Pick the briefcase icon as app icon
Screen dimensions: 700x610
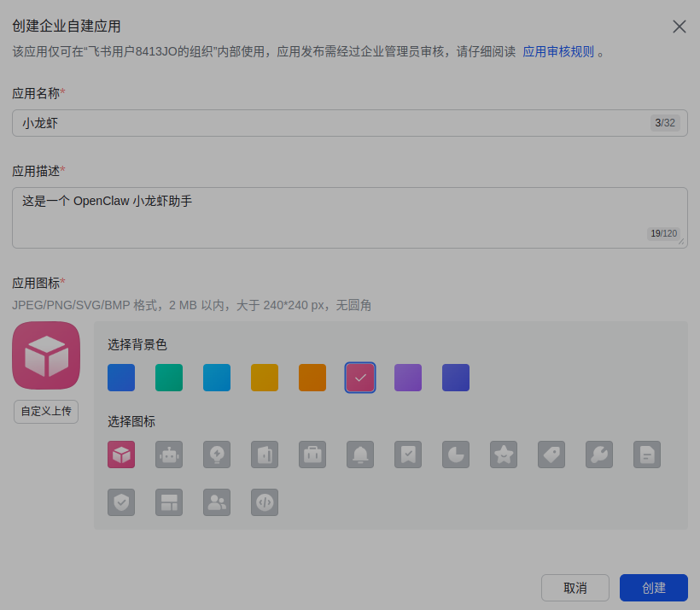312,455
